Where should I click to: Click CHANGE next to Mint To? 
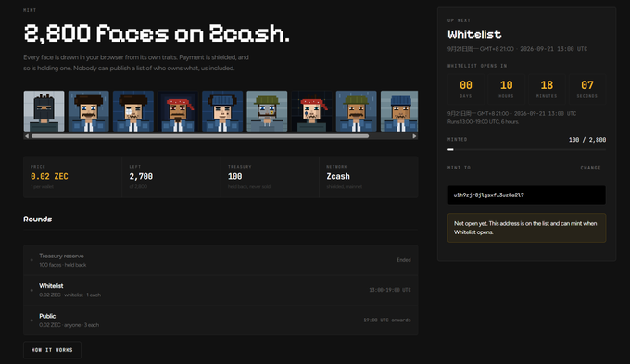click(590, 168)
